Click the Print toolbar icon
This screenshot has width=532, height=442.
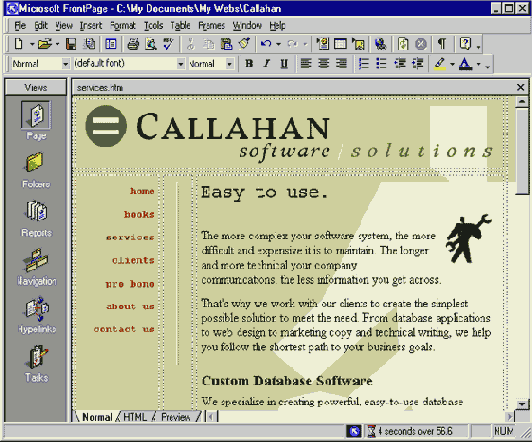tap(133, 44)
